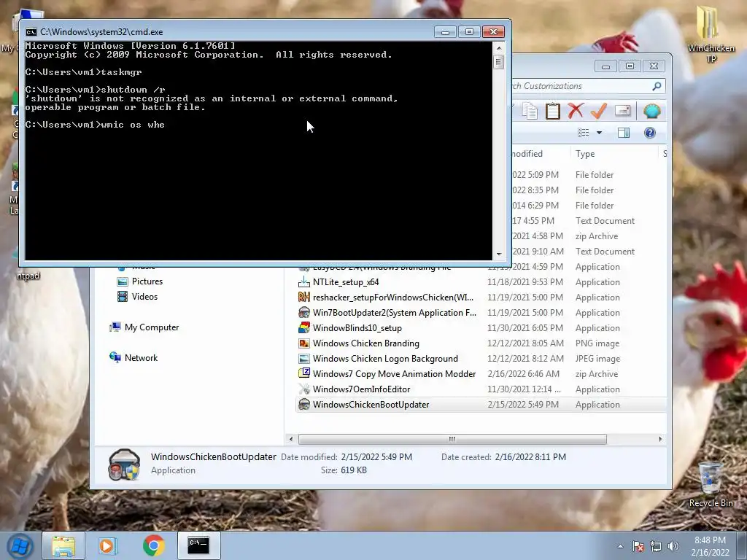Click the NTLite_setup_x64 file icon

304,282
